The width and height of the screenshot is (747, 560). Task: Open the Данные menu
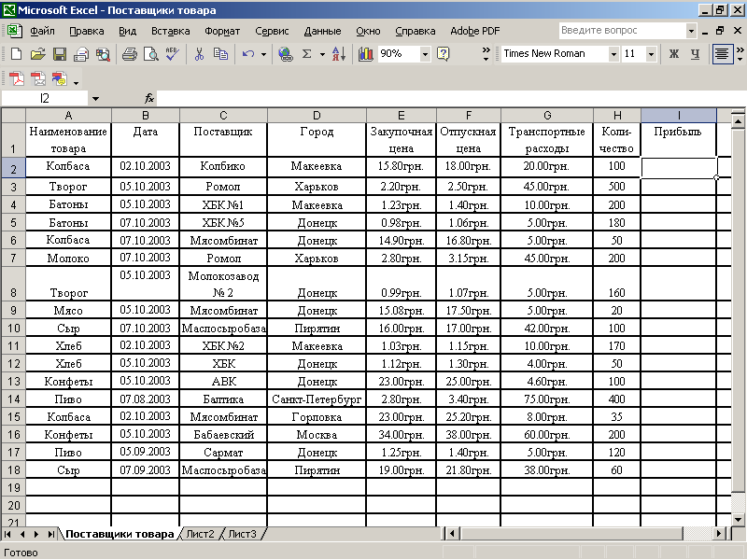coord(322,31)
